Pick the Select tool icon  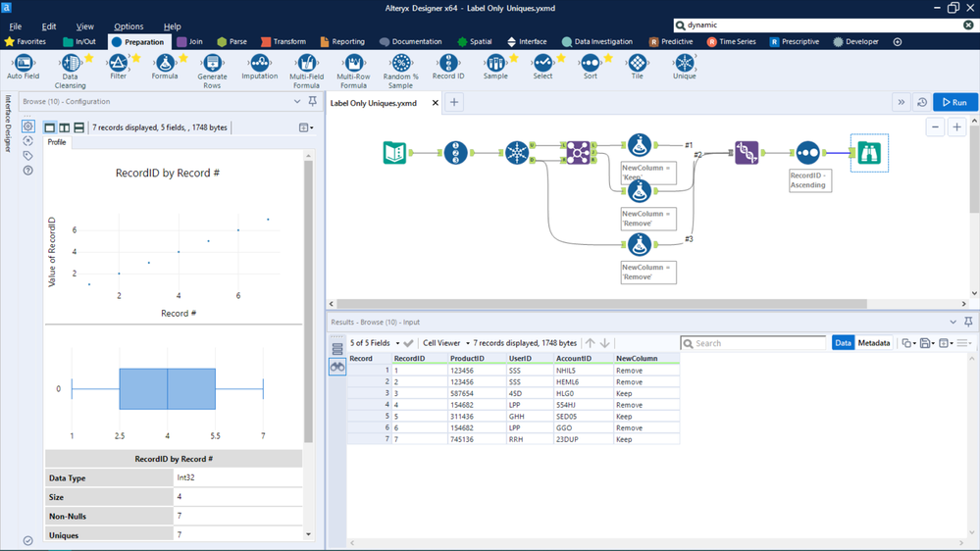(542, 63)
